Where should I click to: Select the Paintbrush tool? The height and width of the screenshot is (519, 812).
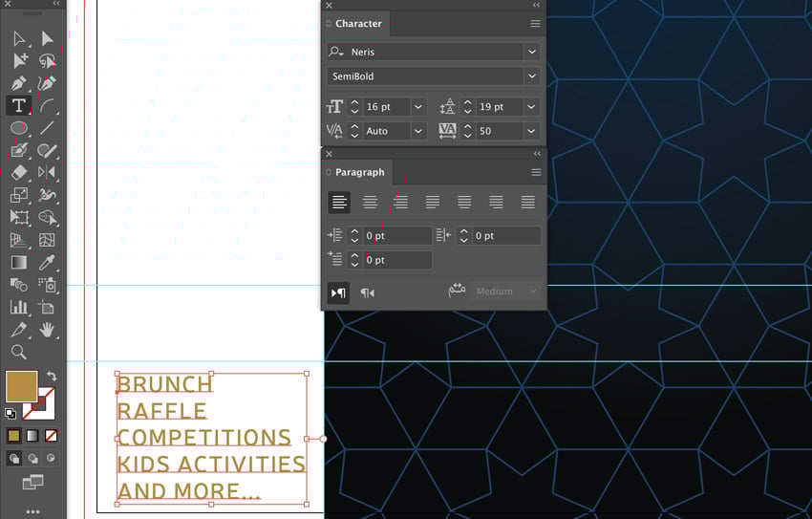tap(19, 150)
